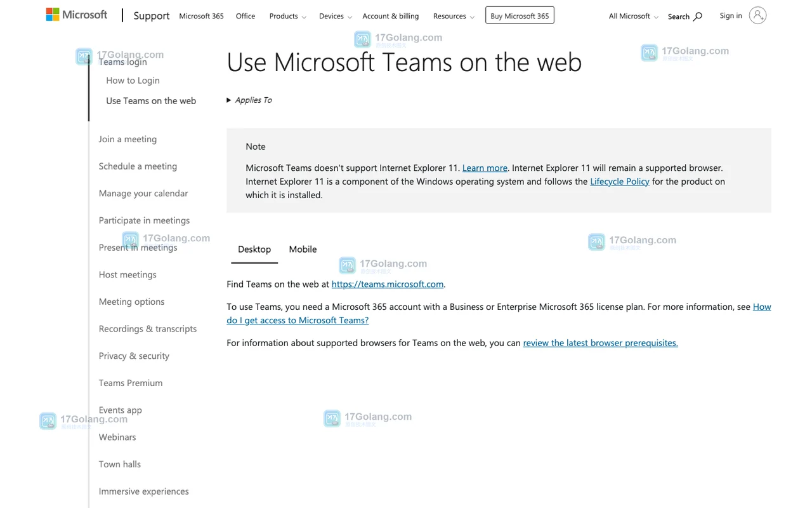
Task: Open the https://teams.microsoft.com link
Action: [388, 284]
